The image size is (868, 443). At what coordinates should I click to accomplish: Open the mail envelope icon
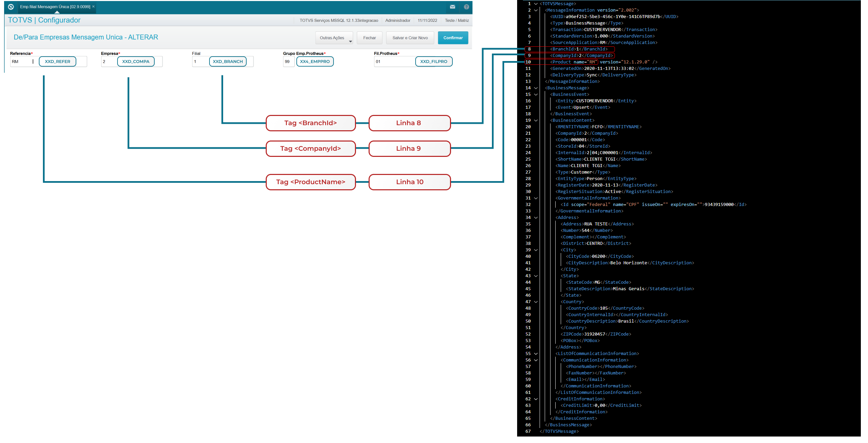[x=452, y=7]
